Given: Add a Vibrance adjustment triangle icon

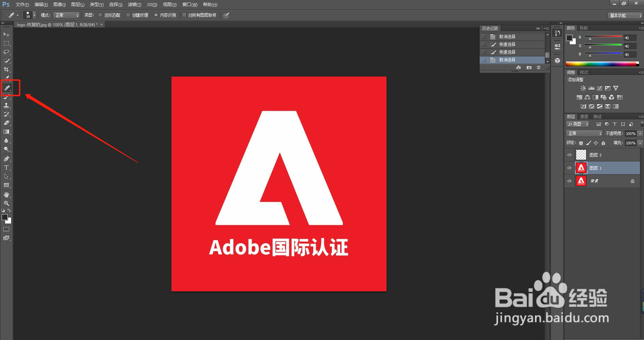Looking at the screenshot, I should 616,88.
